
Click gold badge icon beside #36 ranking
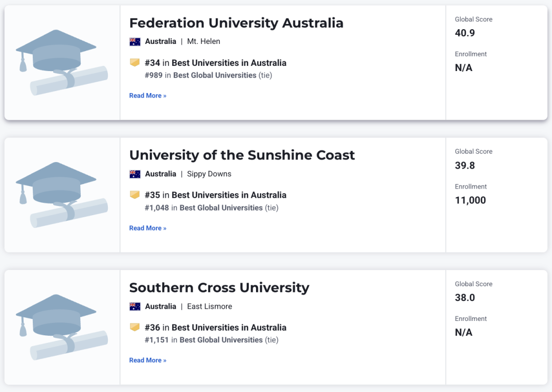tap(135, 327)
